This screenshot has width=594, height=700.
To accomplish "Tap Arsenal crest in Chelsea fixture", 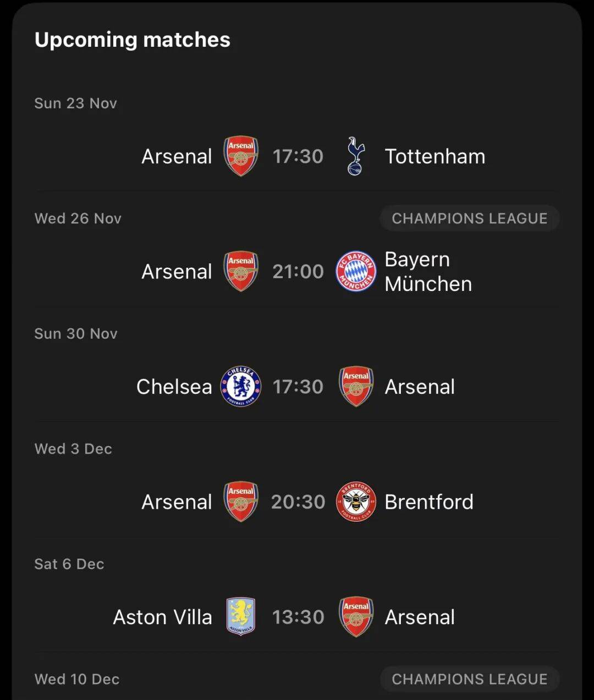I will [356, 387].
